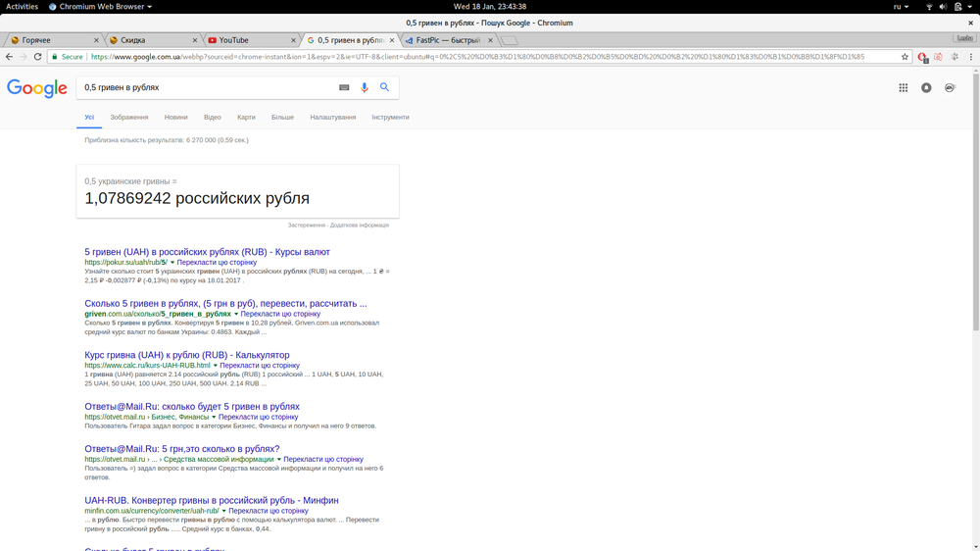
Task: Click the Застереження disclaimer link
Action: tap(306, 225)
